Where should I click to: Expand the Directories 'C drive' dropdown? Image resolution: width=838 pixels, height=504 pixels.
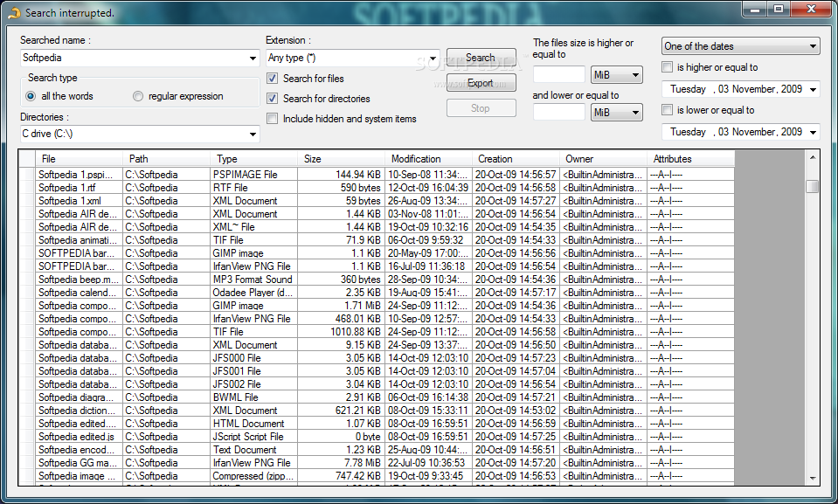(x=253, y=135)
